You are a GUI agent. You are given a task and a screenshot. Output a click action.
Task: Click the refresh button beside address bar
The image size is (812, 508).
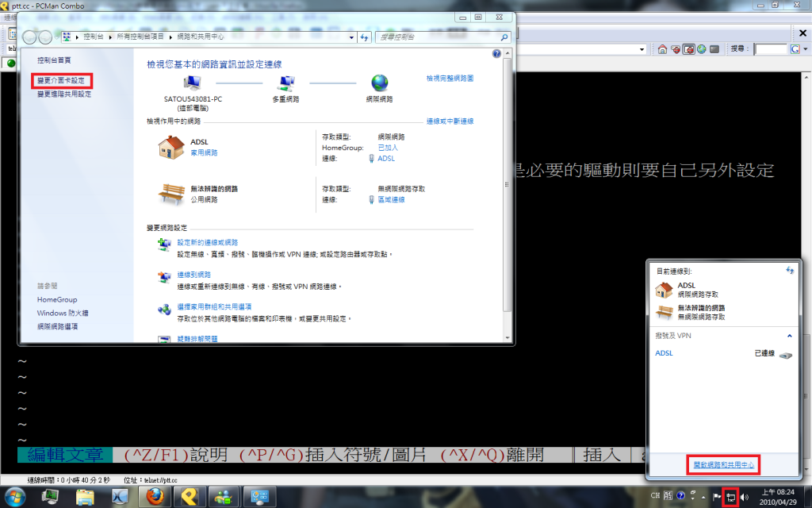364,37
